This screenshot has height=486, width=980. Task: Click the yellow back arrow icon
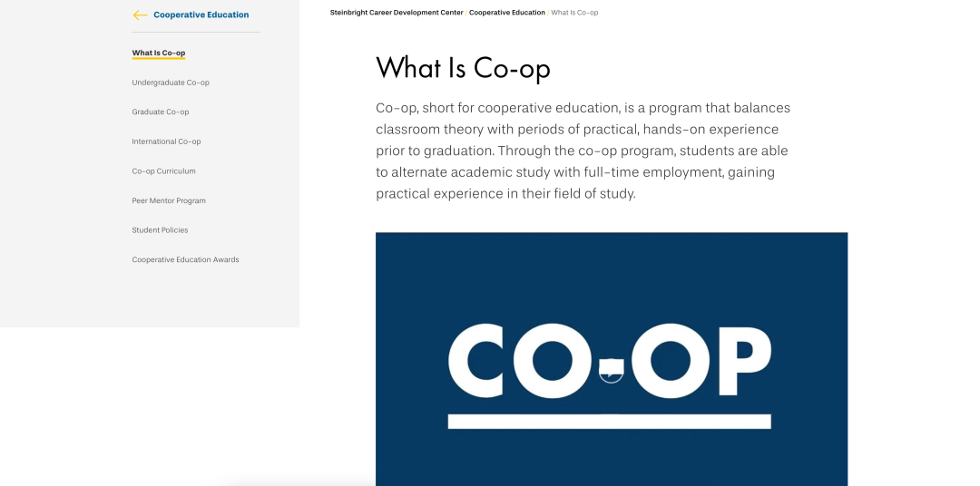coord(140,15)
